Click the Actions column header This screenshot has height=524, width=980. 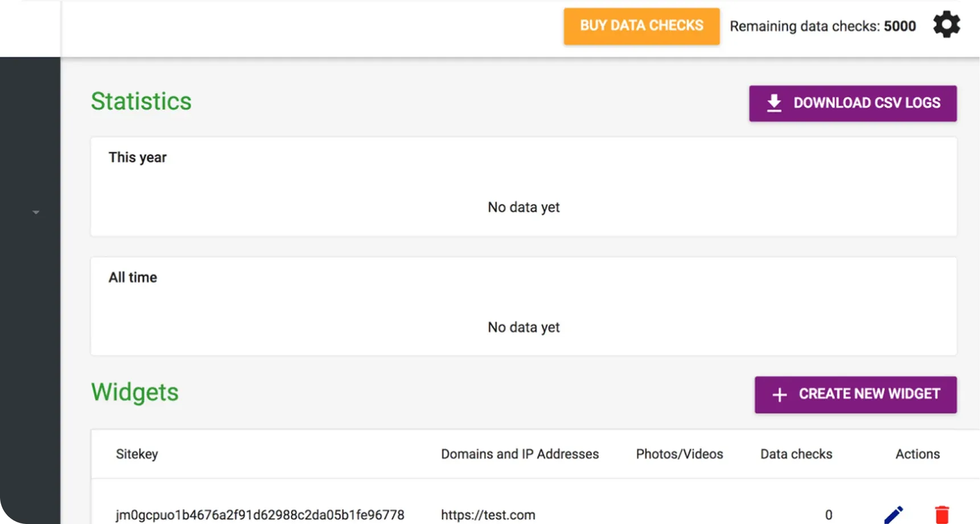tap(917, 454)
